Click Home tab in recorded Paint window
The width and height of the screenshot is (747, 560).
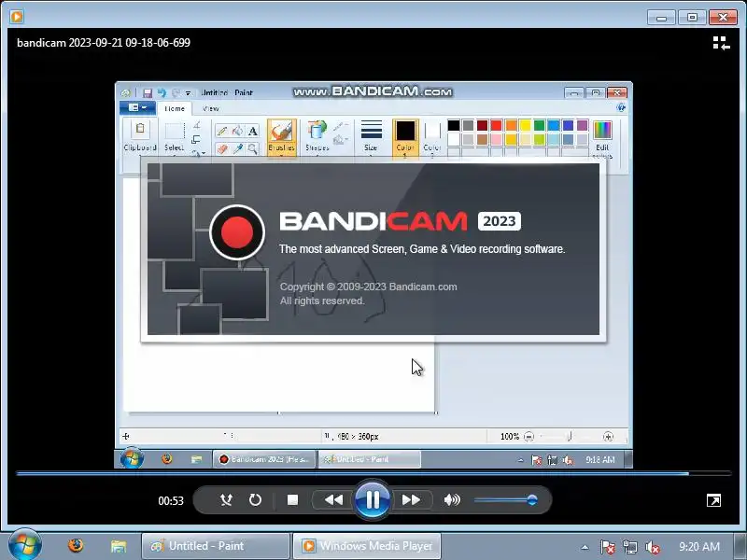click(x=175, y=108)
